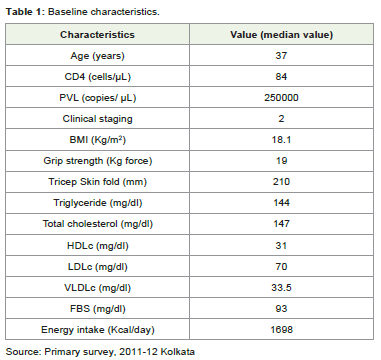
Task: Click the FBS value 93
Action: [x=281, y=309]
